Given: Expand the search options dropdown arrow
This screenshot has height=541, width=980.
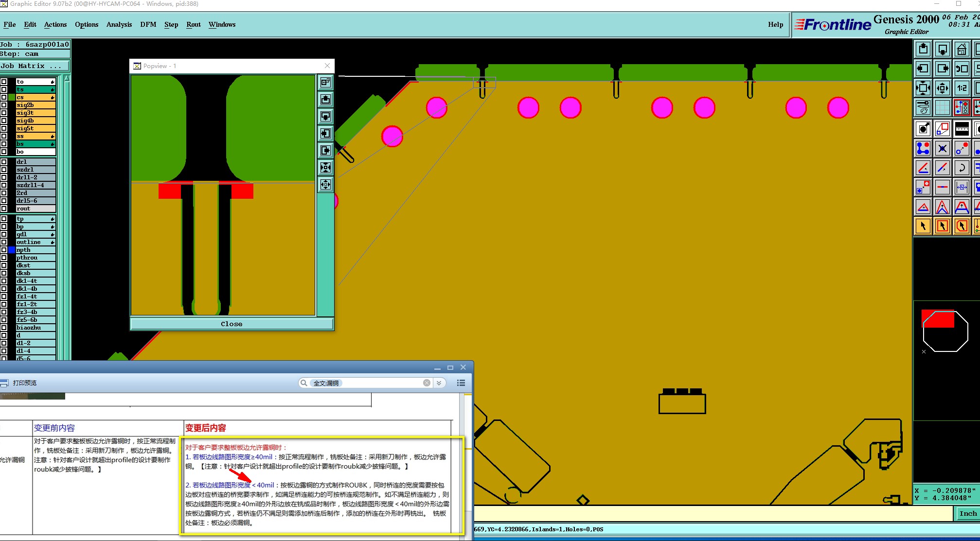Looking at the screenshot, I should click(x=439, y=383).
